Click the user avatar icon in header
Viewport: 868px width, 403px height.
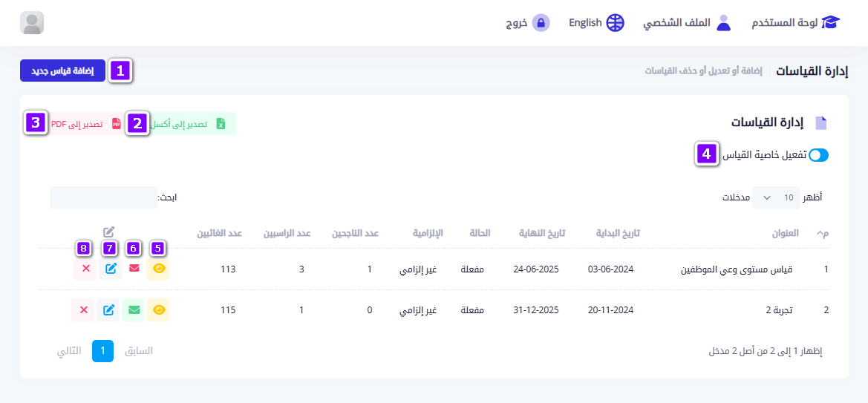coord(32,23)
